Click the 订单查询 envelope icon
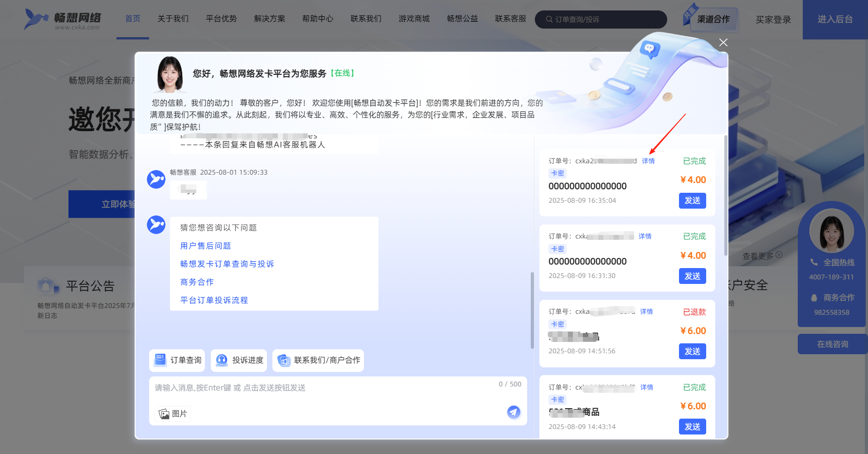868x454 pixels. 160,360
